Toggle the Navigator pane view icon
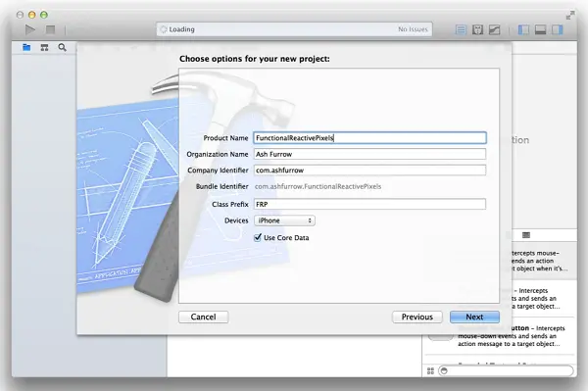Screen dimensions: 588x391 tap(523, 29)
